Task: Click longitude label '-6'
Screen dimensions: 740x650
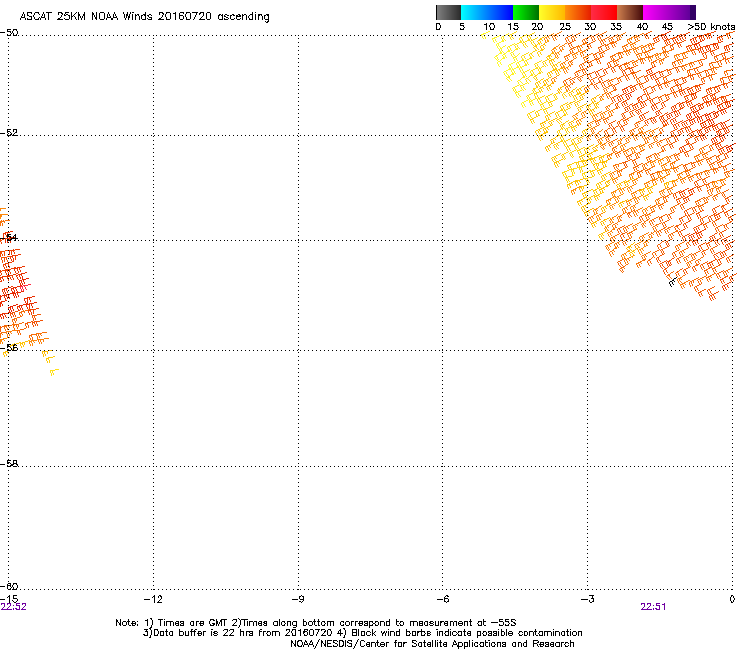Action: (442, 599)
